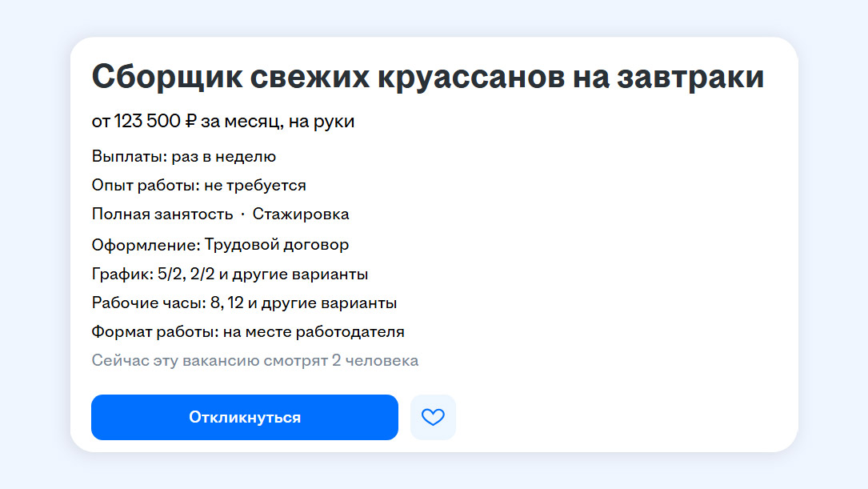The height and width of the screenshot is (489, 868).
Task: Select the text Выплаты: раз в неделю
Action: 184,157
